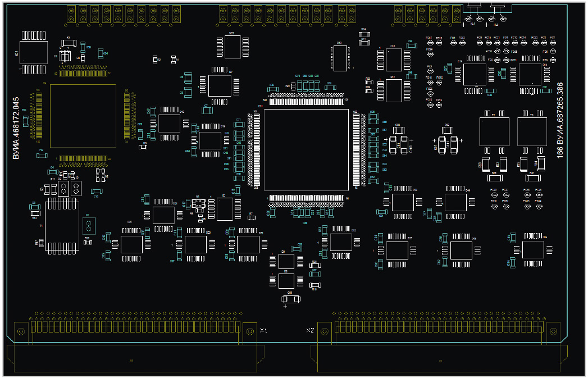Select the 166 ВУИА.687265.386 text label
588x378 pixels.
click(560, 120)
